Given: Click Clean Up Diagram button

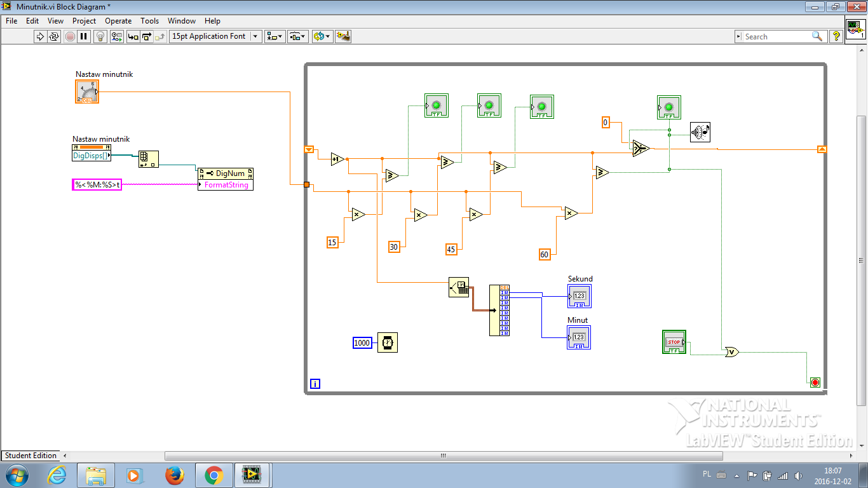Looking at the screenshot, I should 343,36.
